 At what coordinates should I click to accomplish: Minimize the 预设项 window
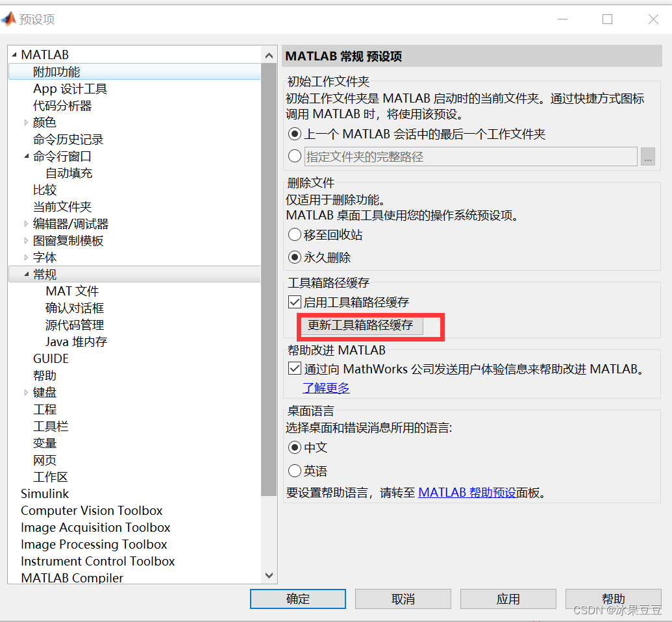(x=563, y=19)
